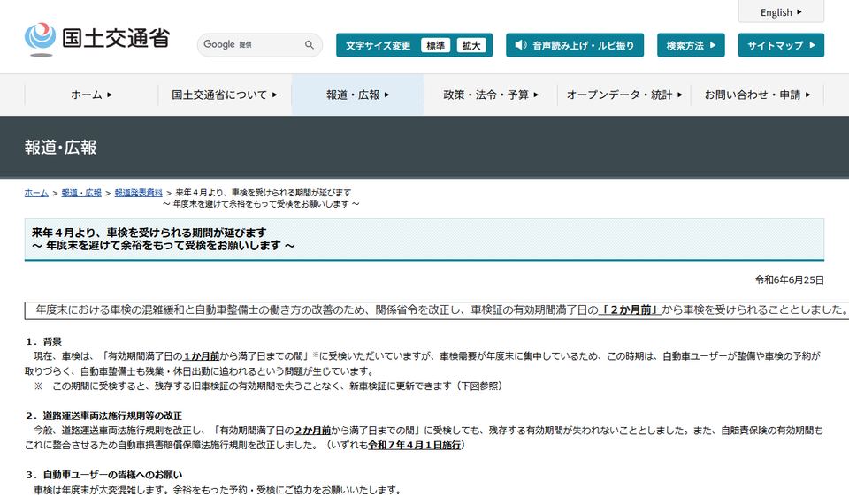Screen dimensions: 849x504
Task: Click heading 2.道路運送車両法施行規則等の改正
Action: (104, 416)
